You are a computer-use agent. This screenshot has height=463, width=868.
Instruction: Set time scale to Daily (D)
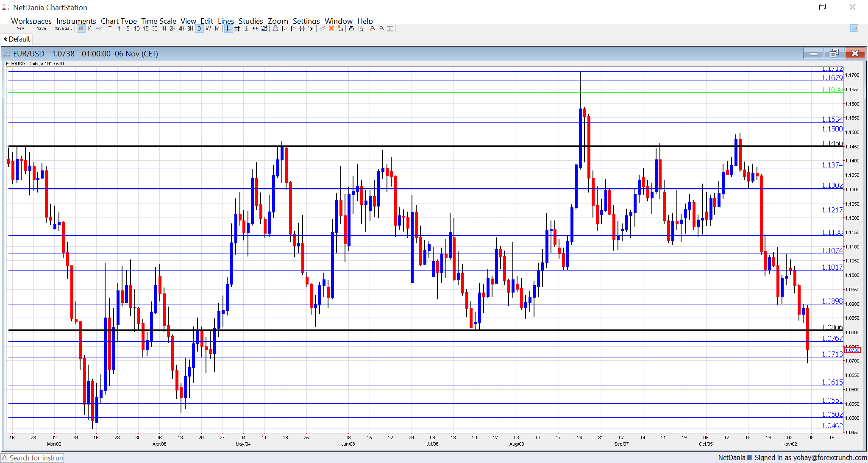[x=199, y=28]
